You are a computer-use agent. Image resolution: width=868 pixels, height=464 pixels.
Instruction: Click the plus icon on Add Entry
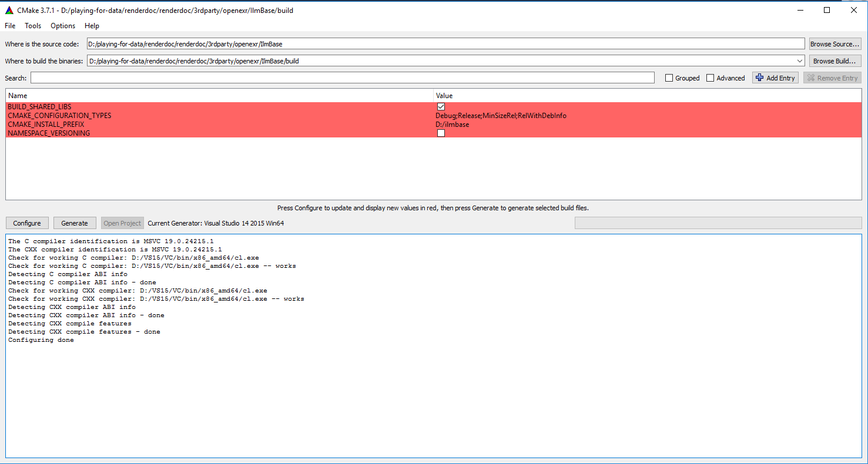pyautogui.click(x=760, y=78)
